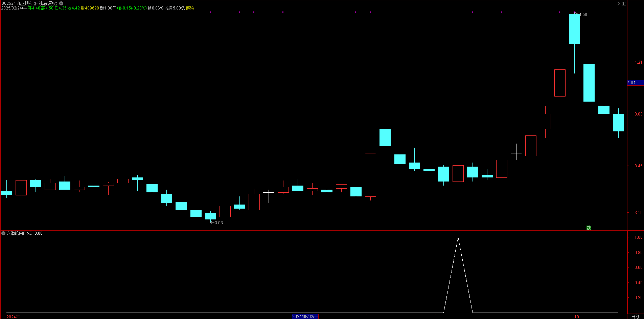Click the diamond icon at the chart's top right
Screen dimensions: 644x319
(x=618, y=3)
